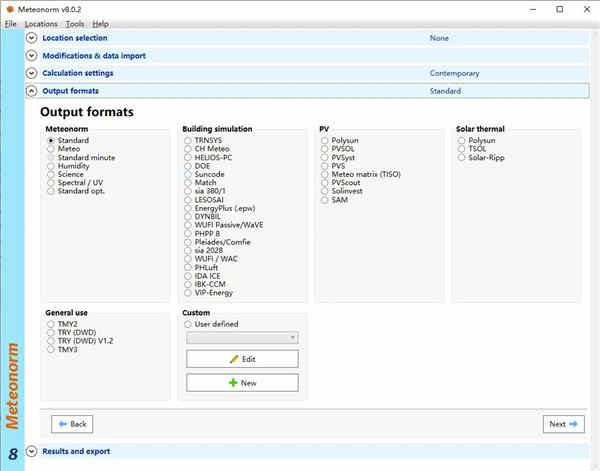Select the SAM format
Viewport: 600px width, 471px height.
pyautogui.click(x=334, y=200)
